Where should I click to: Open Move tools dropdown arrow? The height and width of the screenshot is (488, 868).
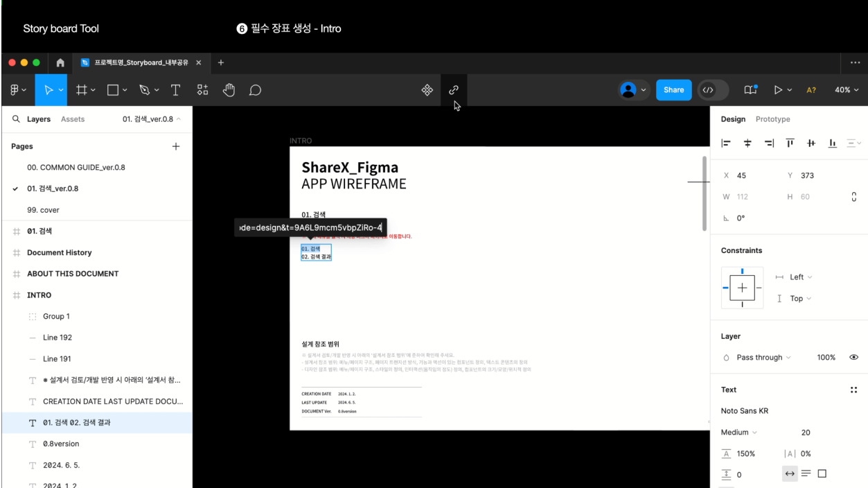[61, 90]
